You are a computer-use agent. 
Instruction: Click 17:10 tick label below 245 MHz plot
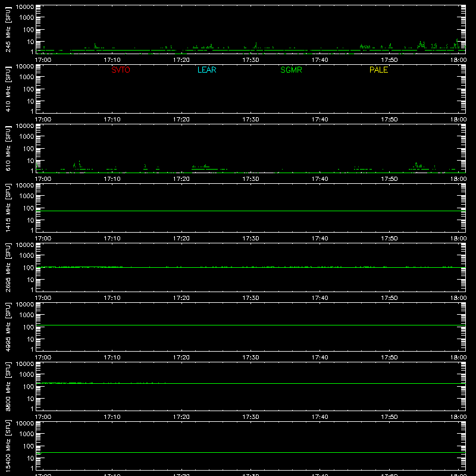point(112,60)
